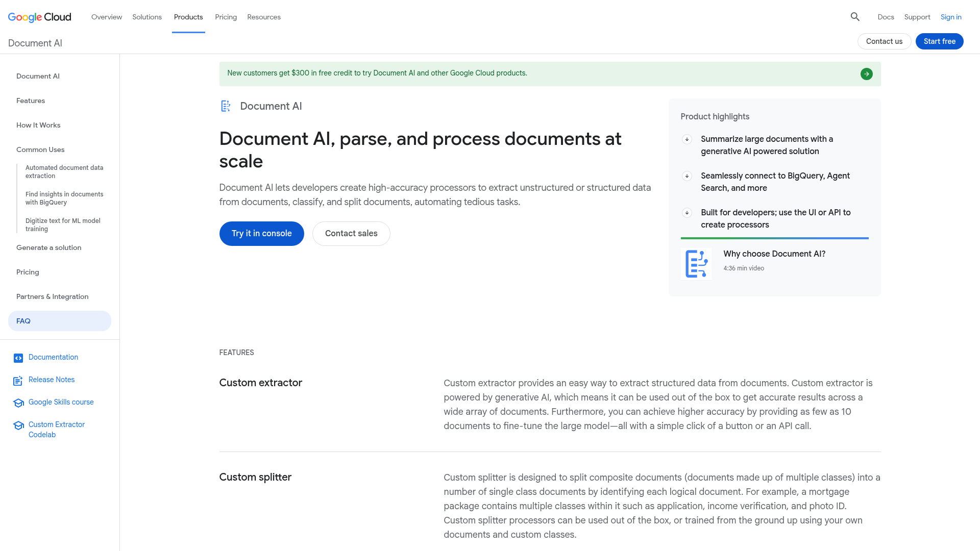The image size is (980, 551).
Task: Select Document AI in sidebar
Action: click(38, 76)
